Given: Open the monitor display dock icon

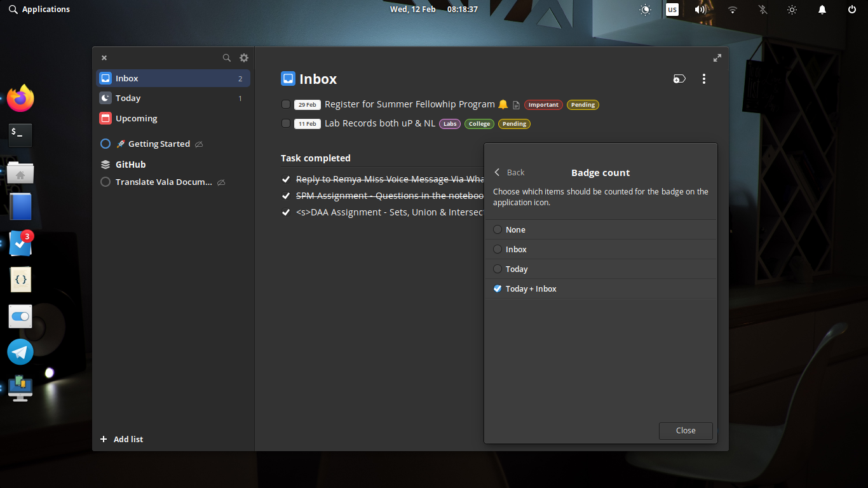Looking at the screenshot, I should click(x=20, y=388).
